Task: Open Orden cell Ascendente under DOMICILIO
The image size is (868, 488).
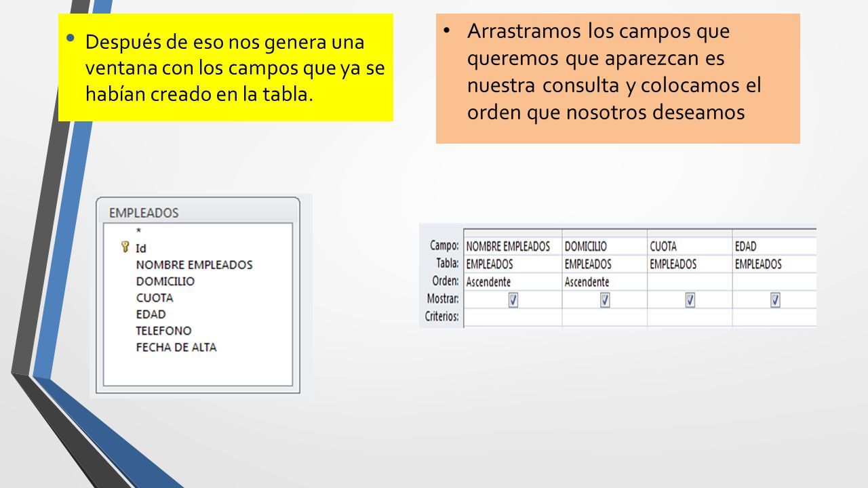Action: [x=605, y=281]
